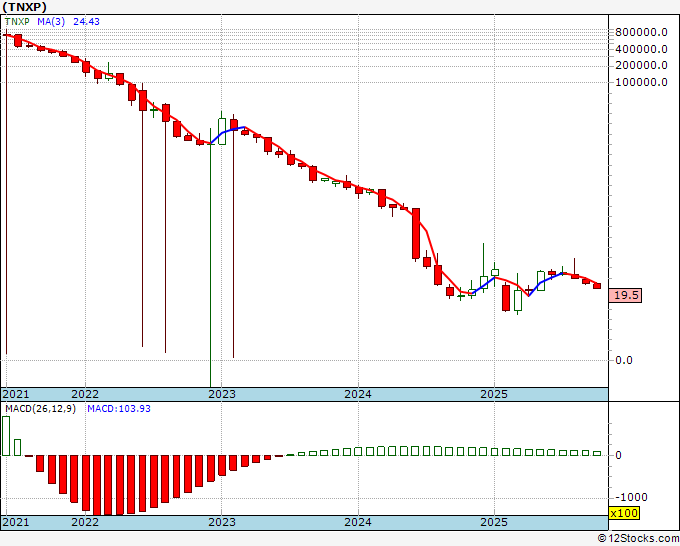Click the 19.5 current price tag
Image resolution: width=680 pixels, height=546 pixels.
625,295
